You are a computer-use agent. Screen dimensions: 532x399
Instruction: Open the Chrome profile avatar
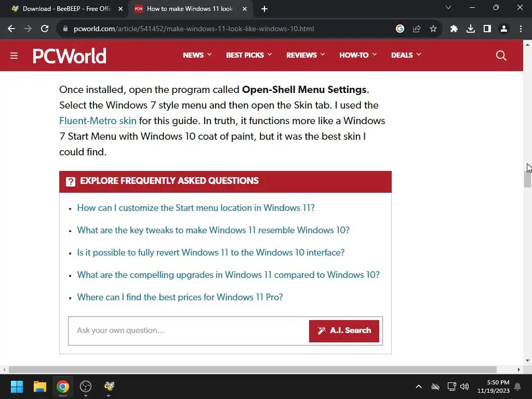[504, 29]
